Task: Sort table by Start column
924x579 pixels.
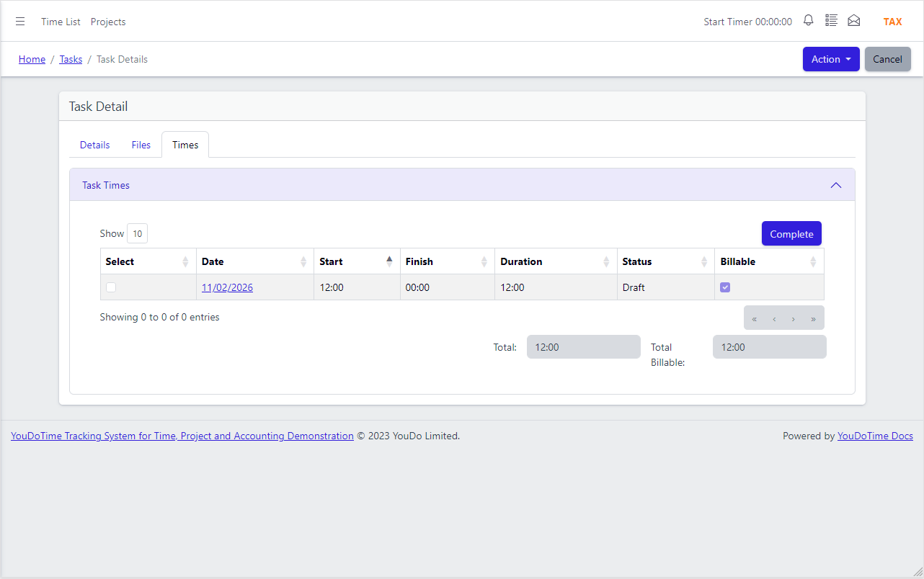Action: (357, 261)
